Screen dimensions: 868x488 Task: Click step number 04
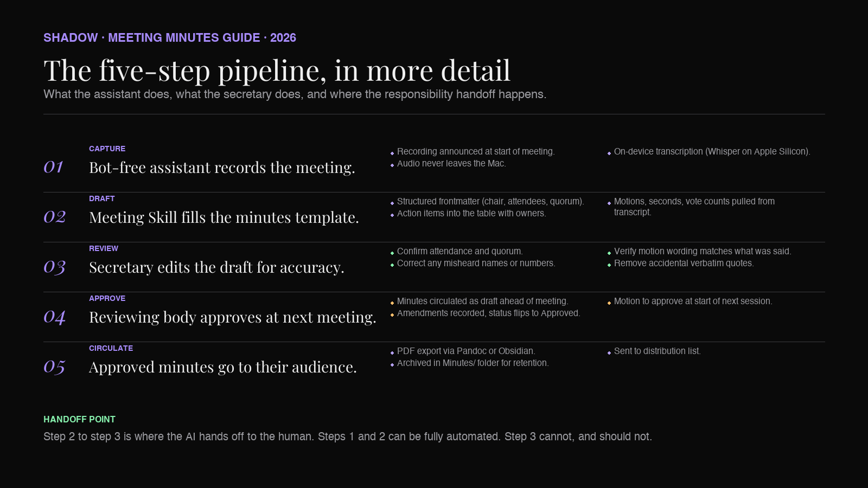tap(54, 317)
